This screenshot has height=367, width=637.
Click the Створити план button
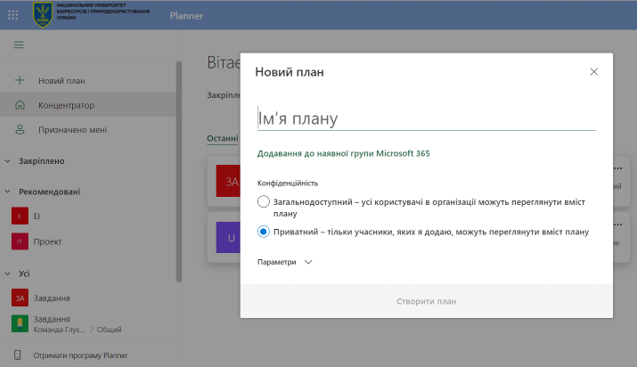pos(426,301)
